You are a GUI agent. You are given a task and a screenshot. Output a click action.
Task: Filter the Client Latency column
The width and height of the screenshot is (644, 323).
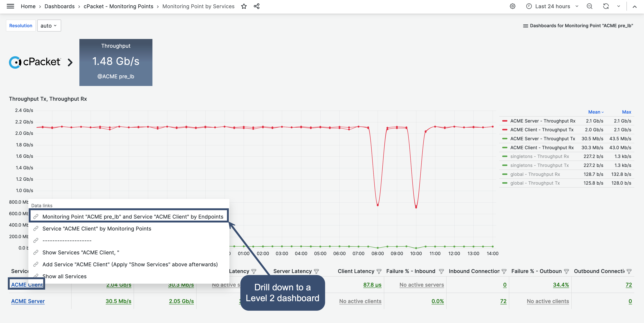[379, 271]
